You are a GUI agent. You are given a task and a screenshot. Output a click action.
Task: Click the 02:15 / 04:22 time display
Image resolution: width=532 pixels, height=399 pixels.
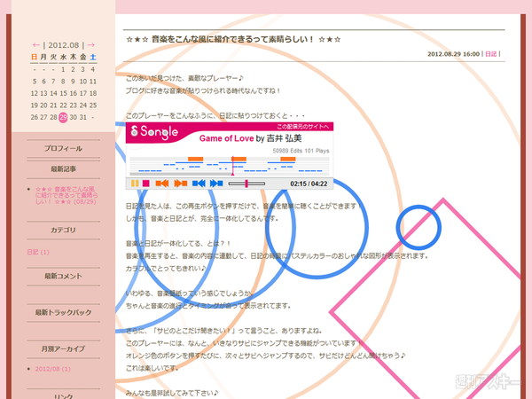(x=309, y=184)
